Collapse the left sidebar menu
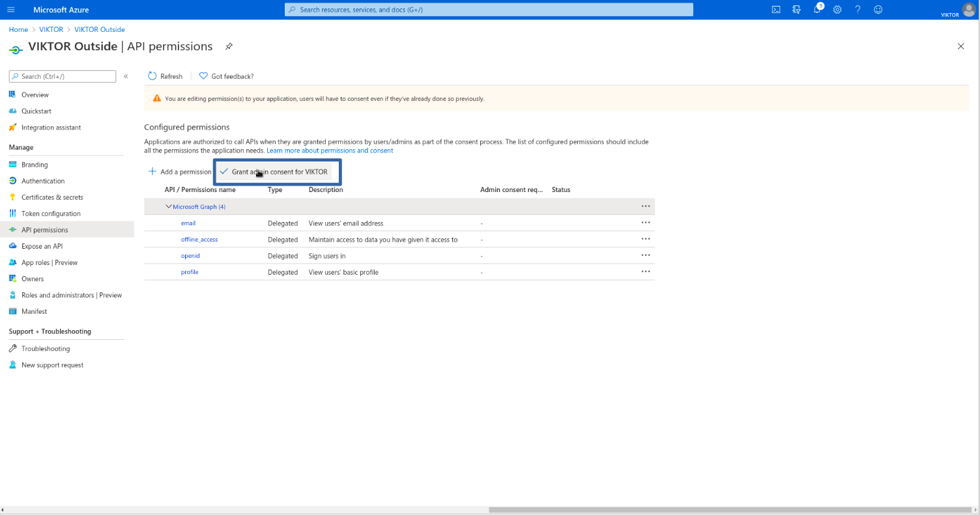The image size is (980, 515). pos(126,76)
